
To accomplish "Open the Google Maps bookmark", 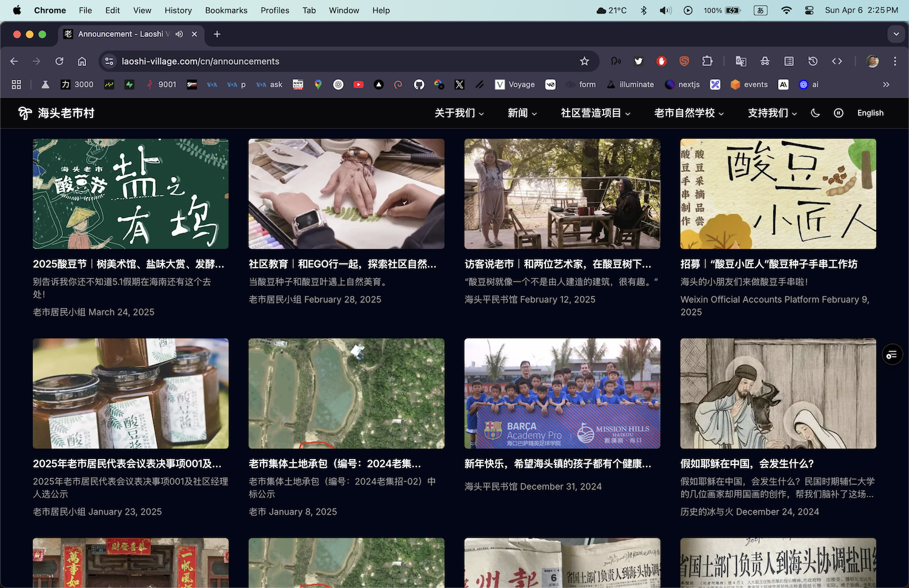I will tap(318, 85).
